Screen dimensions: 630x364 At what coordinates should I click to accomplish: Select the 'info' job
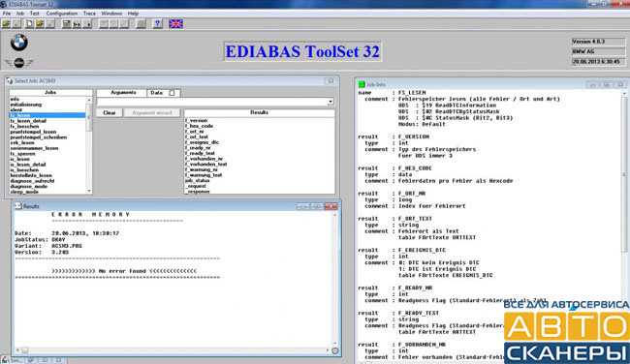(15, 99)
